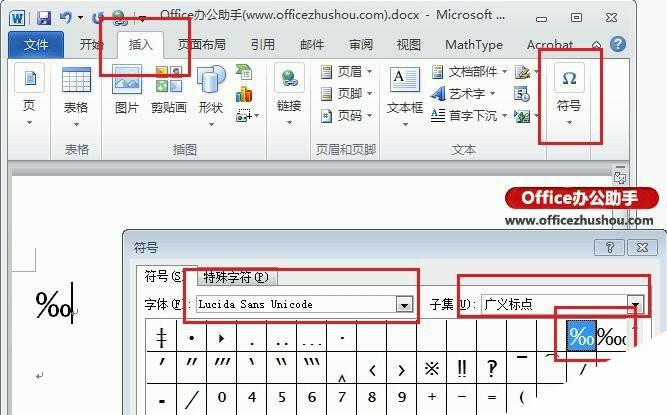
Task: Open the 剪贴画 clip art pane
Action: [169, 90]
